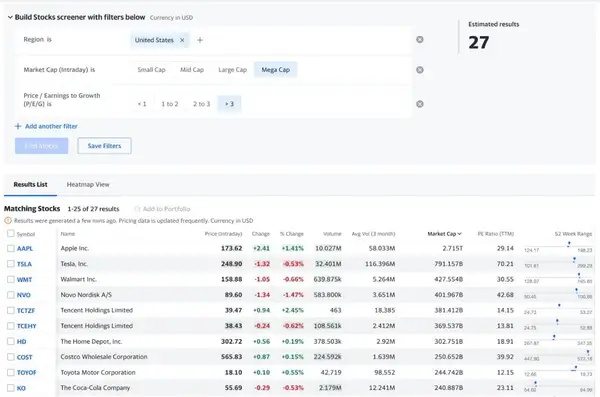Switch to the Results List tab
Screen dimensions: 600x397
31,185
